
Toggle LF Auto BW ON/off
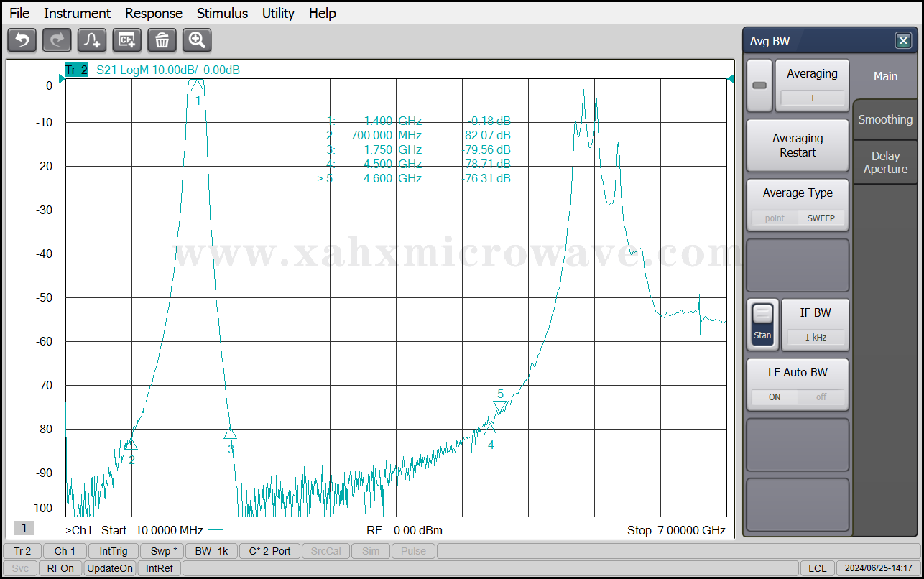point(798,397)
